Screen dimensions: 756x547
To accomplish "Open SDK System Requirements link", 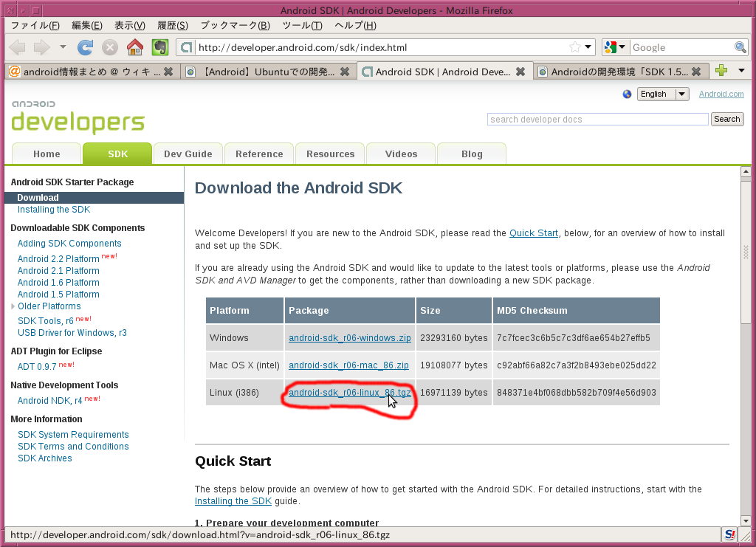I will point(73,435).
